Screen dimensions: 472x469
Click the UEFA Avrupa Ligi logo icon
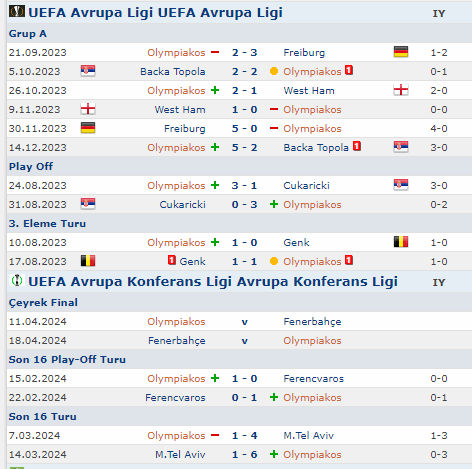tap(17, 12)
